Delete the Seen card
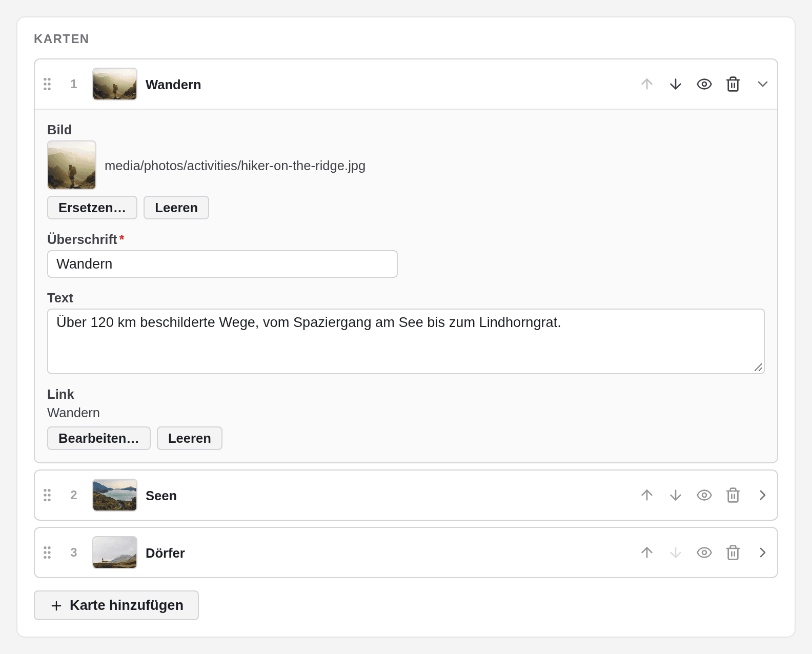Screen dimensions: 812x654 (733, 495)
